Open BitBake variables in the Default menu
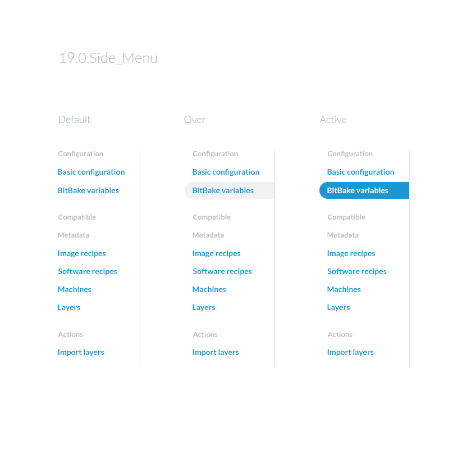476x451 pixels. (x=88, y=190)
